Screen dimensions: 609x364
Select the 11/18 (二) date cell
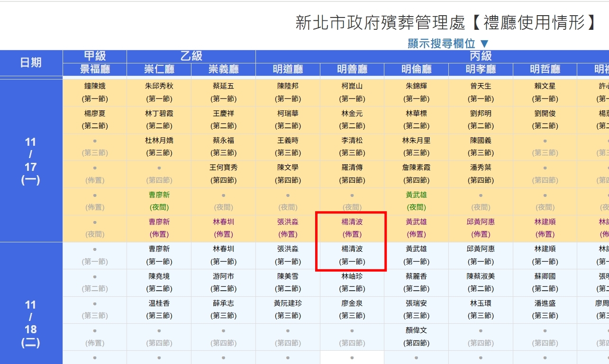tap(31, 323)
